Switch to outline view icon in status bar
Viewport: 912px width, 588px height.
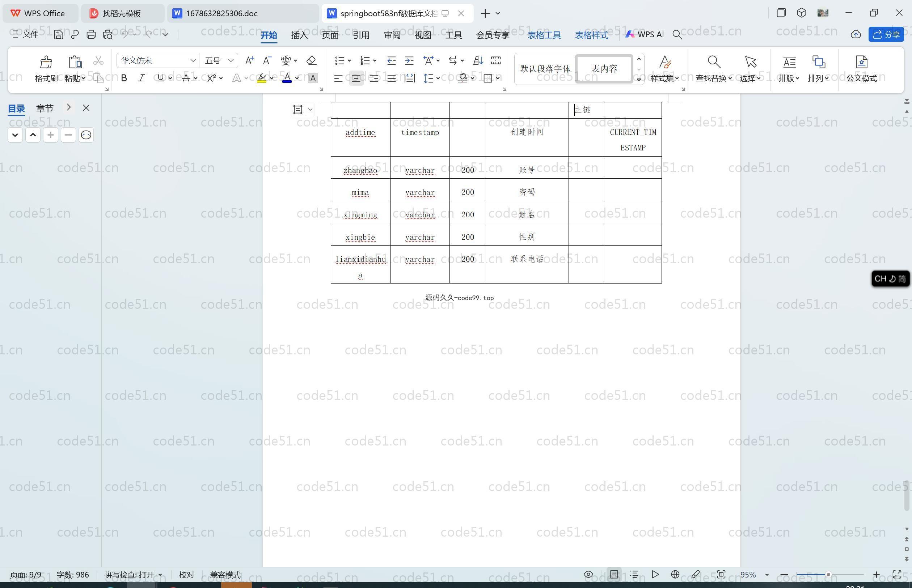[634, 574]
